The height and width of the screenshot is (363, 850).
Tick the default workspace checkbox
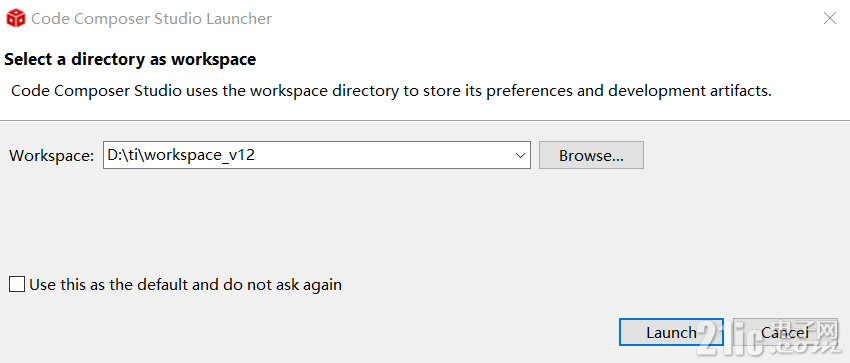17,284
